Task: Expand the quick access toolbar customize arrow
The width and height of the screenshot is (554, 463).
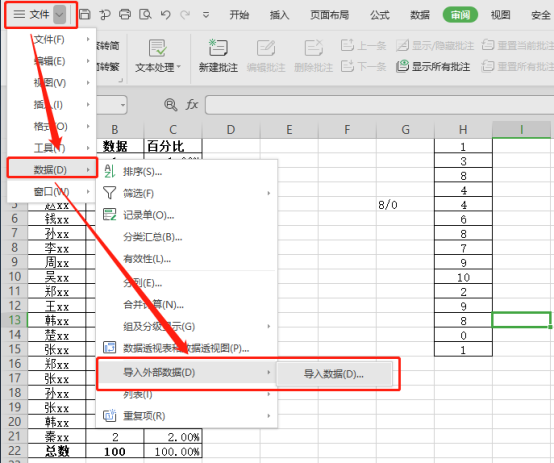Action: (206, 15)
